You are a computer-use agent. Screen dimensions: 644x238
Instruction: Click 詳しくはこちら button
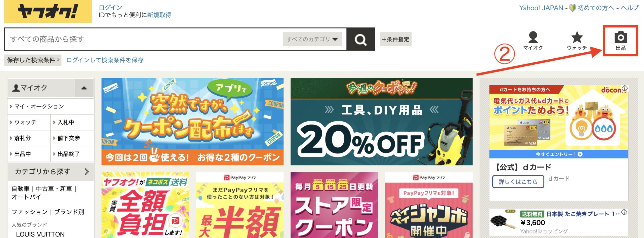point(518,182)
